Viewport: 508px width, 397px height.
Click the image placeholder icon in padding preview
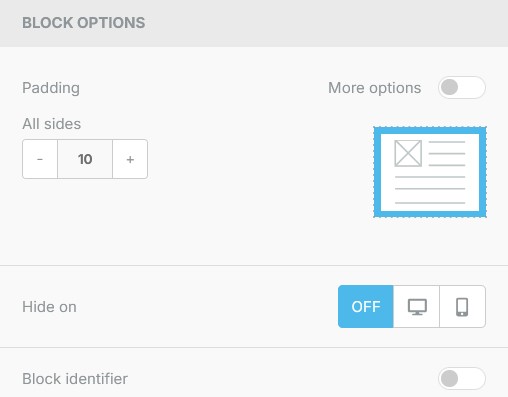[x=408, y=153]
